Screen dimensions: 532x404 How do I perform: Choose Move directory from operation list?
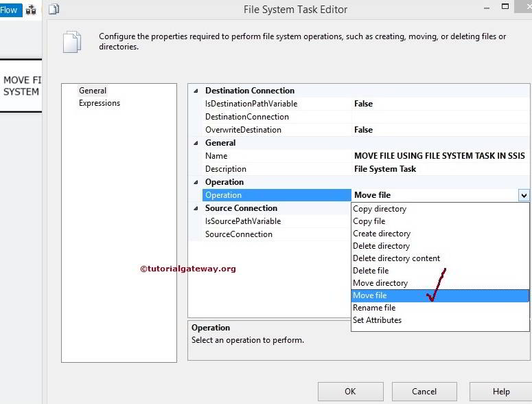(x=440, y=283)
